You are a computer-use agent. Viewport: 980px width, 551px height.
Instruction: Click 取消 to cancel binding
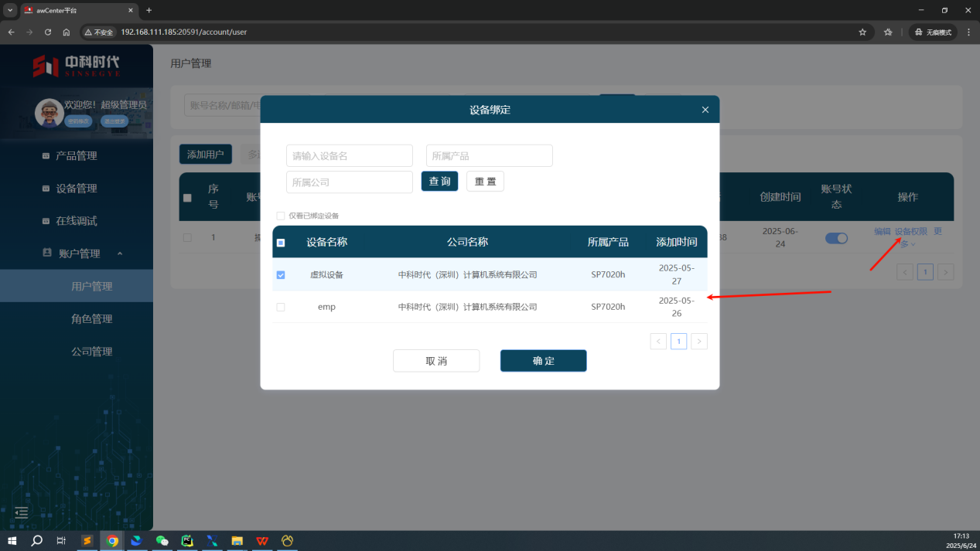[436, 361]
